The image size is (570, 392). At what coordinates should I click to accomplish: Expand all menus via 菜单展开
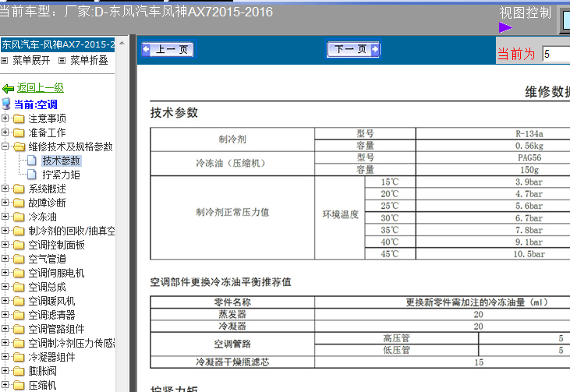pos(31,60)
